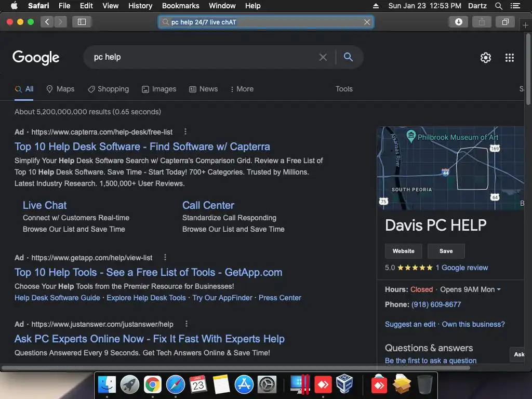532x399 pixels.
Task: Open the Safari menu
Action: tap(38, 6)
